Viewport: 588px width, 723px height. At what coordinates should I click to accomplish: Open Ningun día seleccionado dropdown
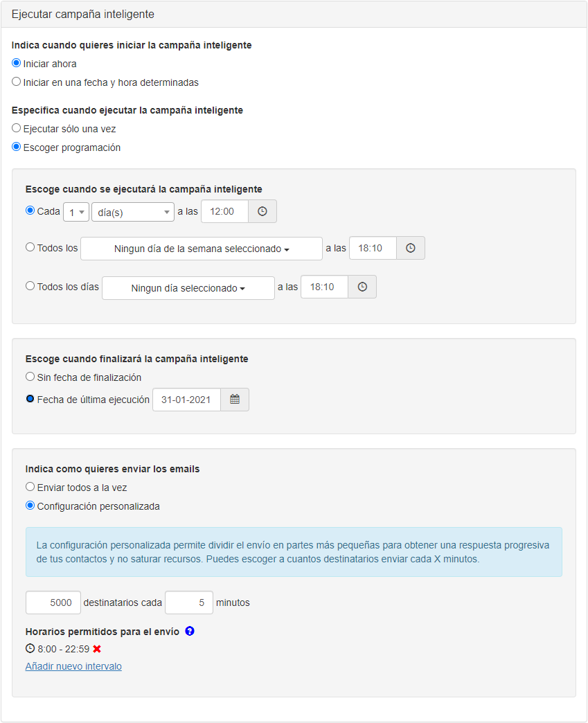[188, 288]
